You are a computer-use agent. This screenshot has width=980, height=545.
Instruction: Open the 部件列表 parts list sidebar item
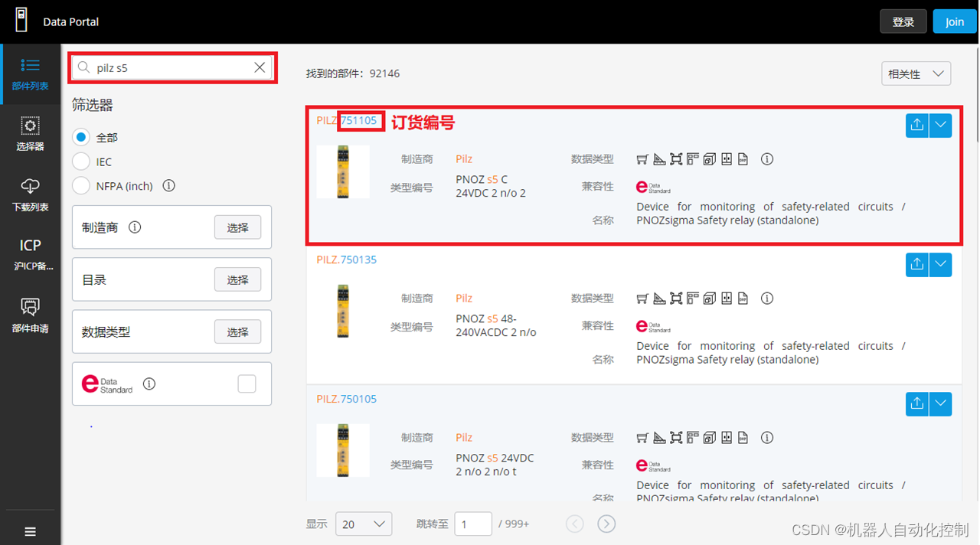(x=30, y=74)
